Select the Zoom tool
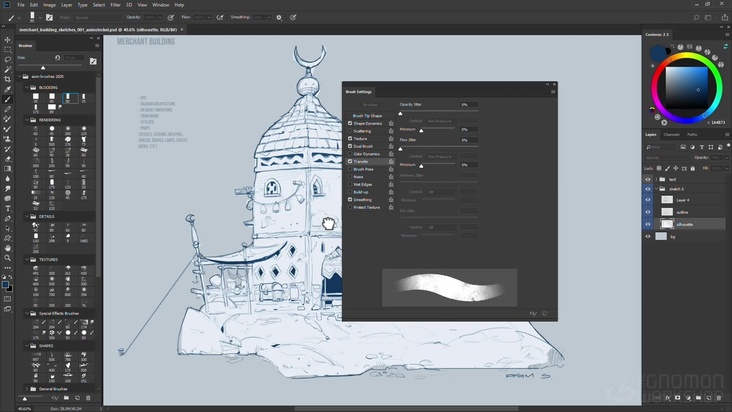732x412 pixels. point(7,258)
